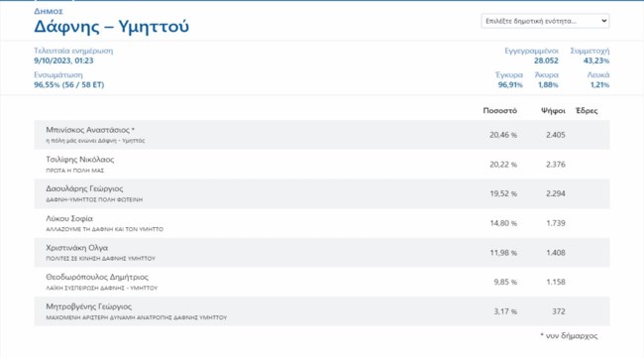
Task: Click the νυν δήμαρχος footnote
Action: pos(569,336)
